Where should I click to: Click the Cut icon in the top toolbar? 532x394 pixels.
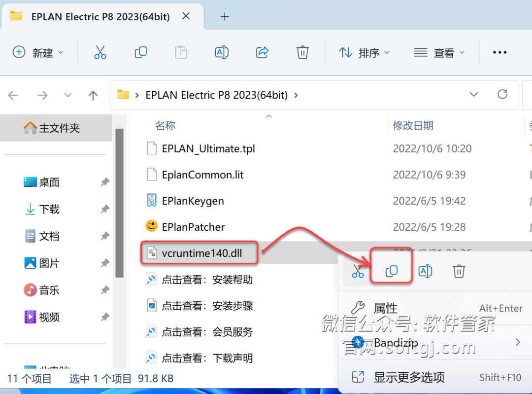coord(100,52)
